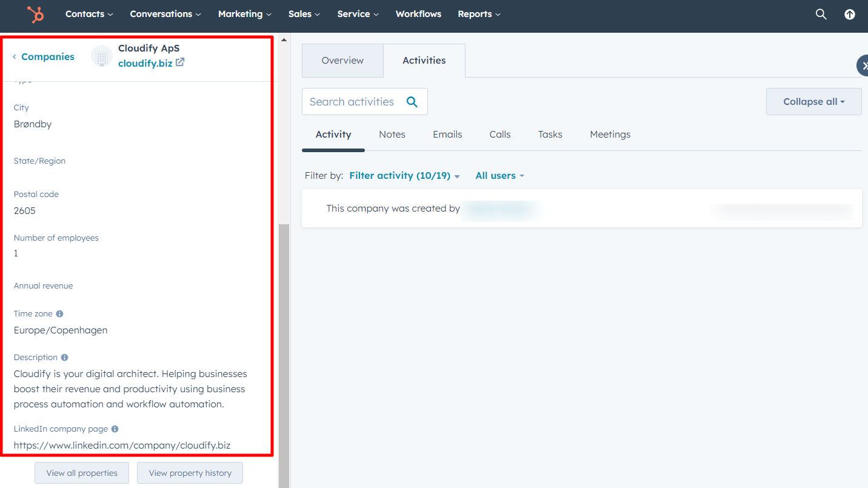868x488 pixels.
Task: Click the back chevron before Companies
Action: [13, 56]
